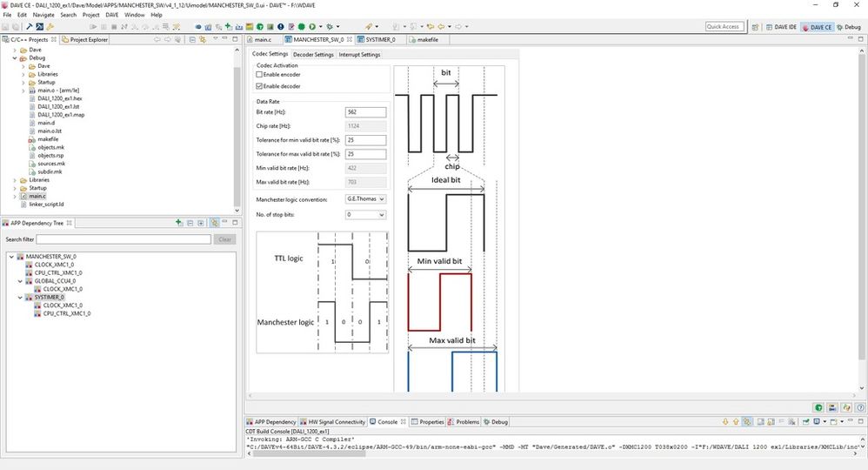Image resolution: width=868 pixels, height=470 pixels.
Task: Enable the encoder checkbox
Action: click(259, 74)
